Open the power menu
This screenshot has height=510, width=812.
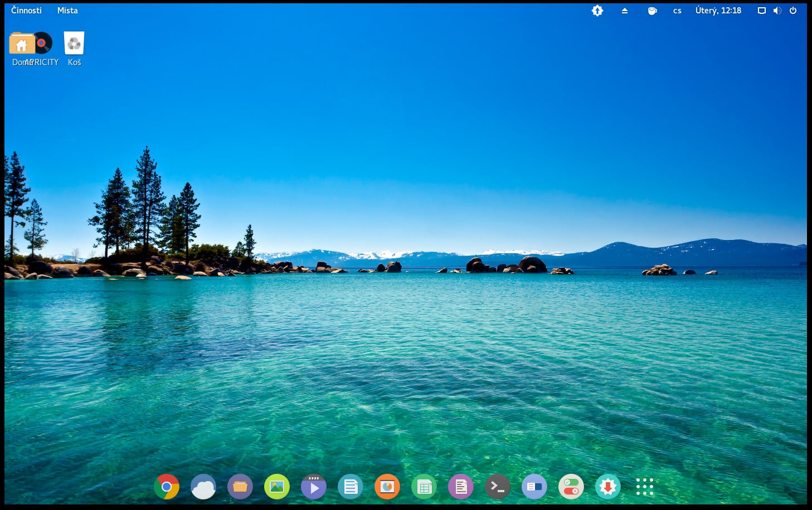pos(792,10)
